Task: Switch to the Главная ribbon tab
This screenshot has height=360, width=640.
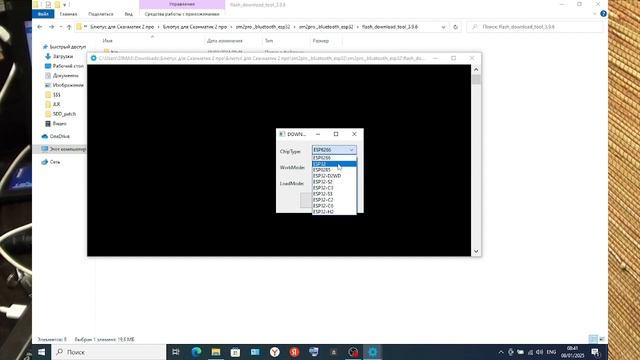Action: tap(68, 14)
